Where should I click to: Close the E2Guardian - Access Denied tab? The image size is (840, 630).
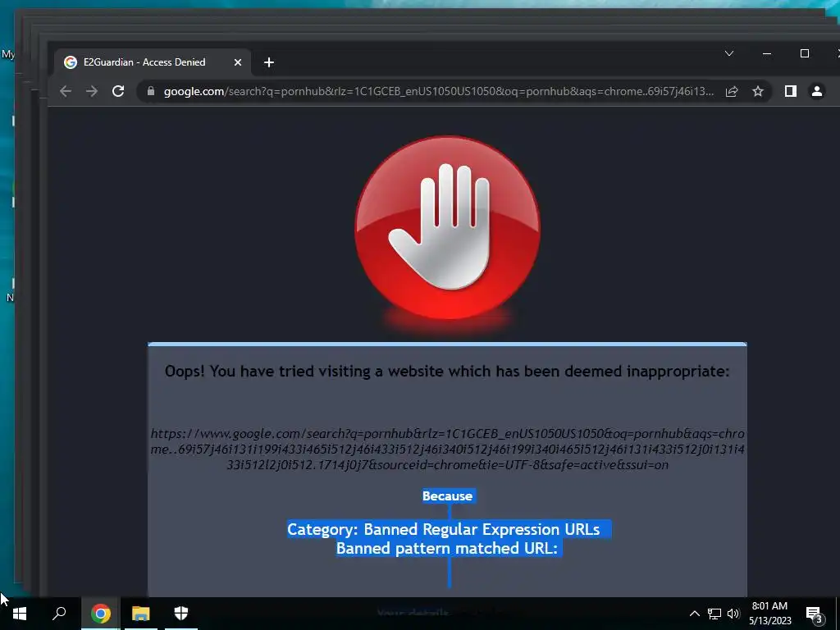click(x=238, y=62)
